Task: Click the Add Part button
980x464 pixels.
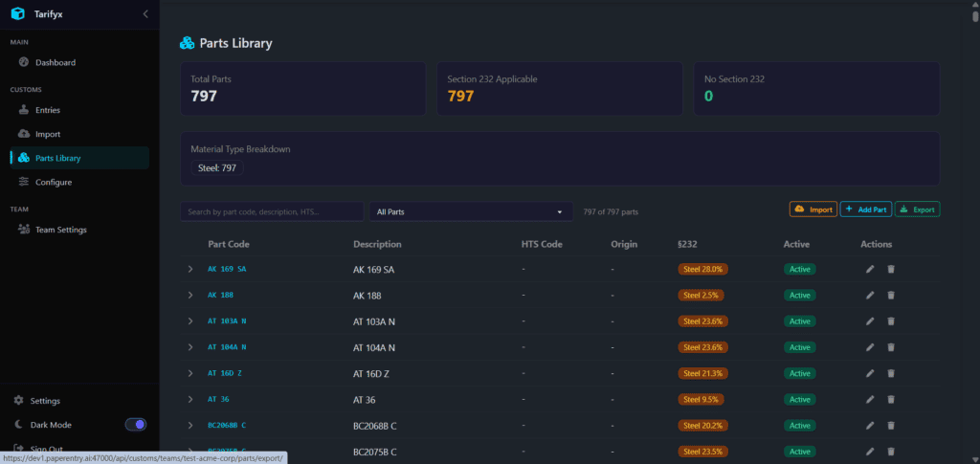Action: coord(865,209)
